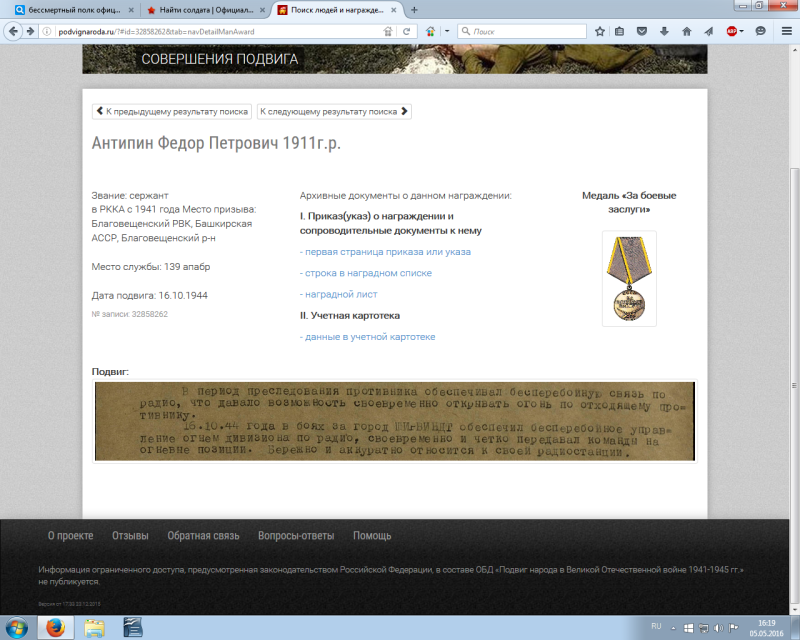The image size is (800, 640).
Task: Open the Firefox hamburger menu
Action: click(785, 31)
